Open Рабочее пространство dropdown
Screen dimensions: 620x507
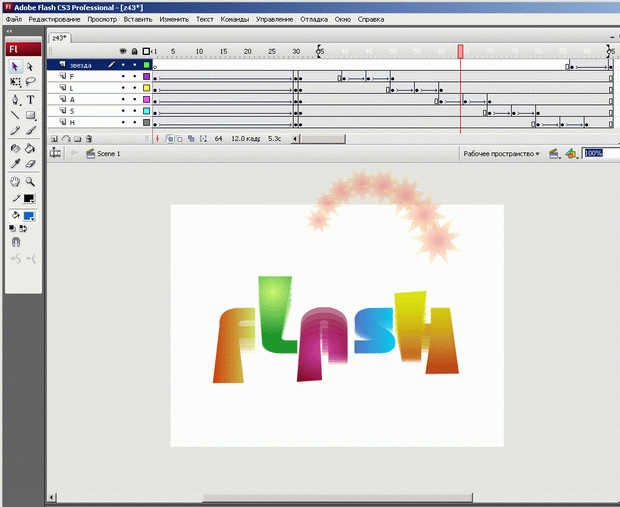point(501,154)
